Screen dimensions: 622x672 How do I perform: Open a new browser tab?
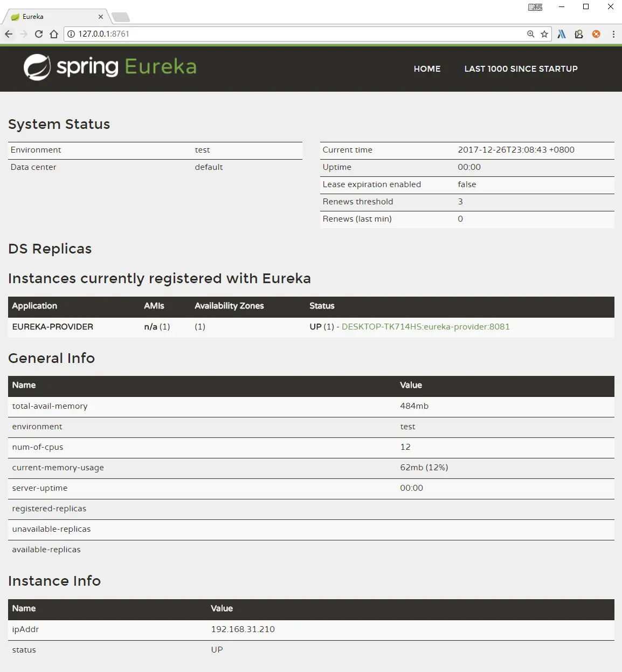point(121,17)
